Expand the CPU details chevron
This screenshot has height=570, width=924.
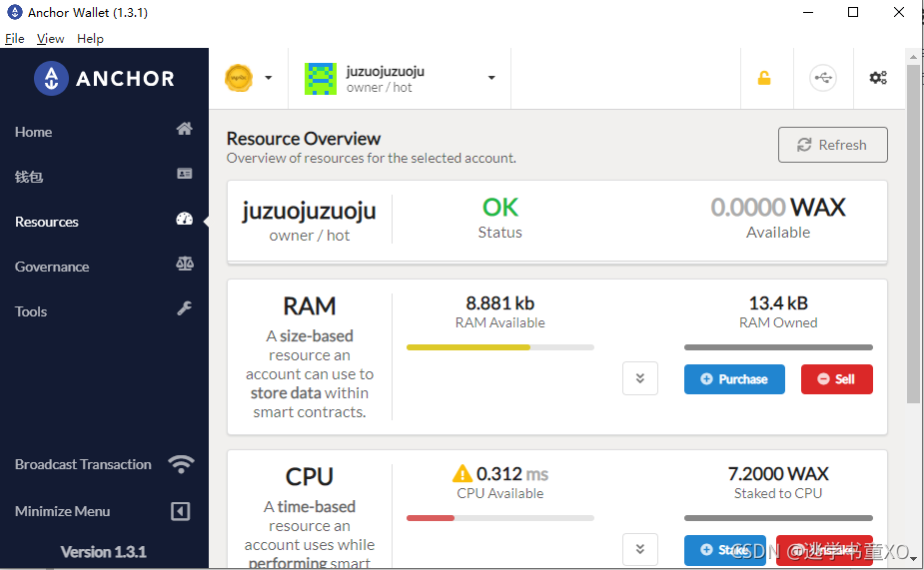640,549
